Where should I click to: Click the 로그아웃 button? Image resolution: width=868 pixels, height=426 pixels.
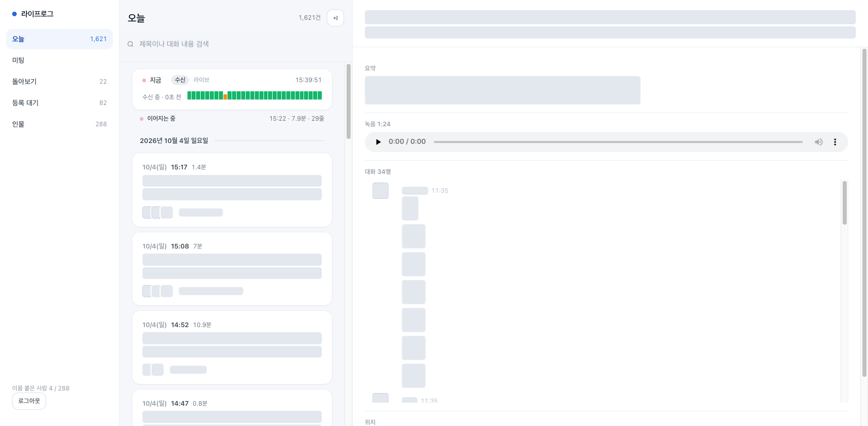29,401
